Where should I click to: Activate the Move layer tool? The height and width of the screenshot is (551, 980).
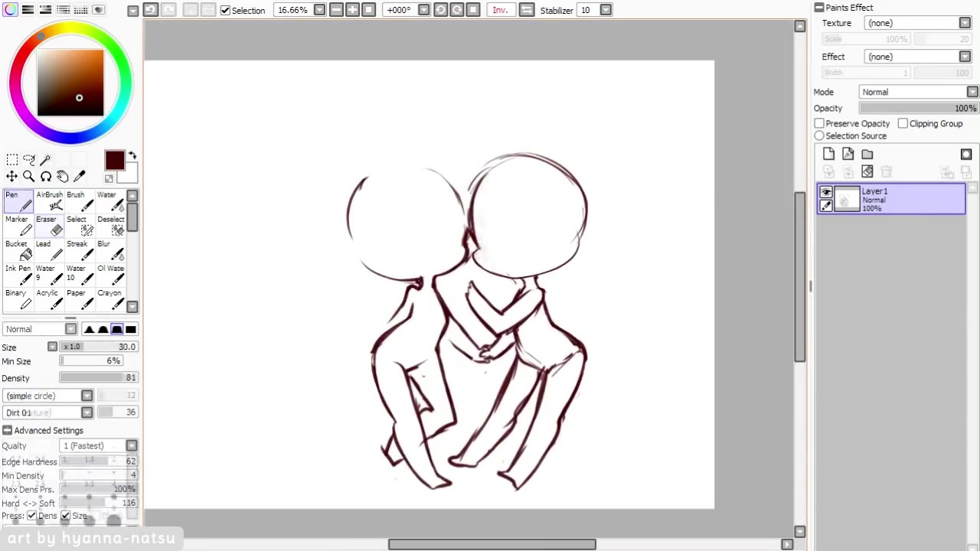point(12,177)
